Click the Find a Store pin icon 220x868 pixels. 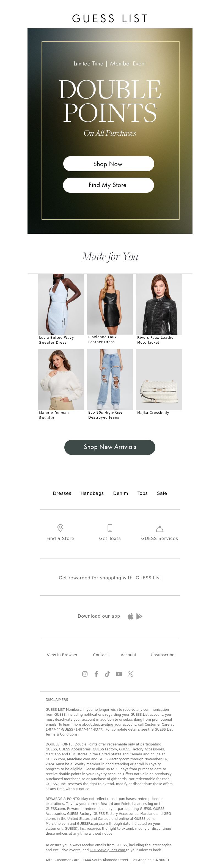pos(60,528)
